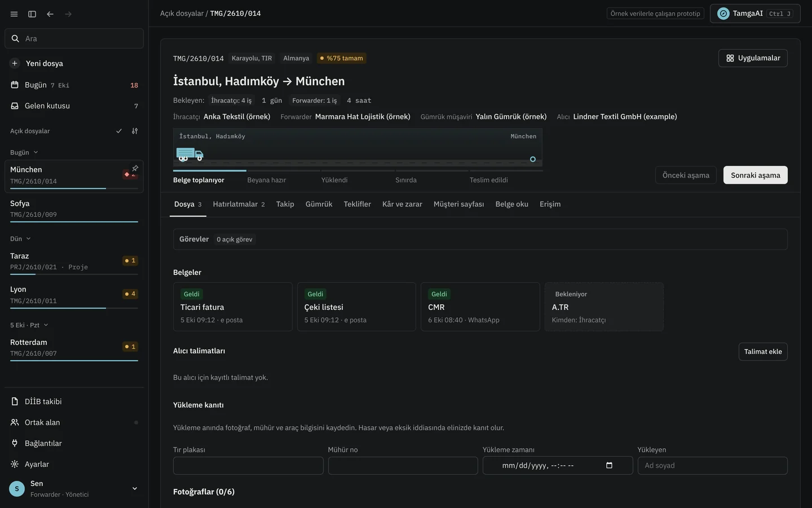Click the Mühür no input field
Image resolution: width=812 pixels, height=508 pixels.
tap(403, 466)
